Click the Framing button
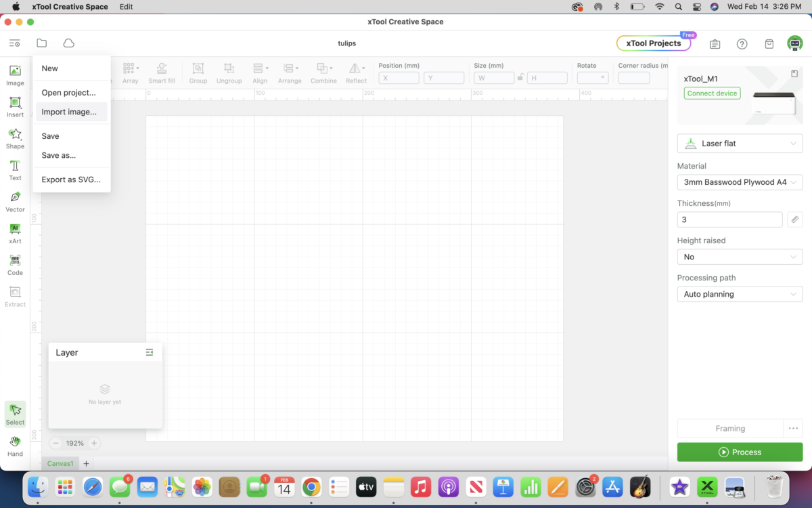The image size is (812, 508). pos(730,428)
